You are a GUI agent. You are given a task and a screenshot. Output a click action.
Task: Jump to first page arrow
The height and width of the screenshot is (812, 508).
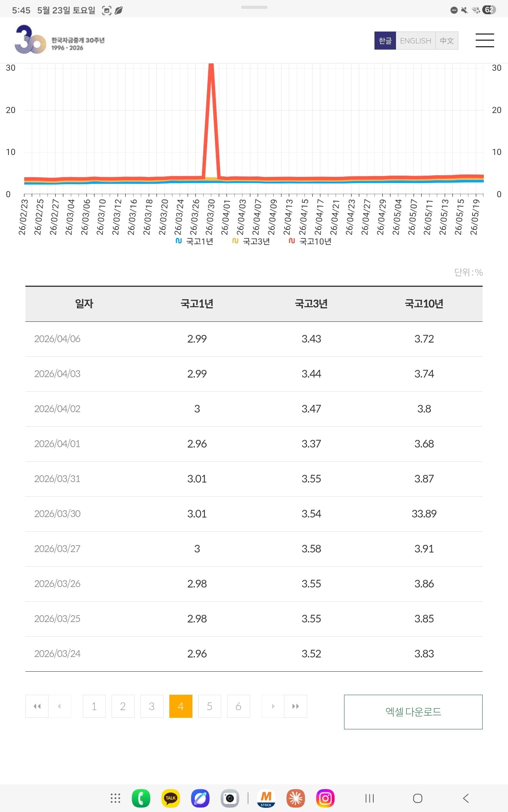tap(37, 706)
